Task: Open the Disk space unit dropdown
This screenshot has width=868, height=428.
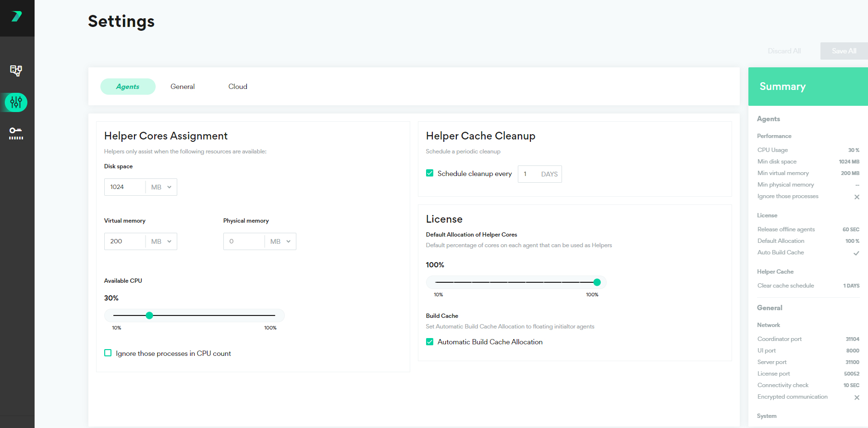Action: point(161,187)
